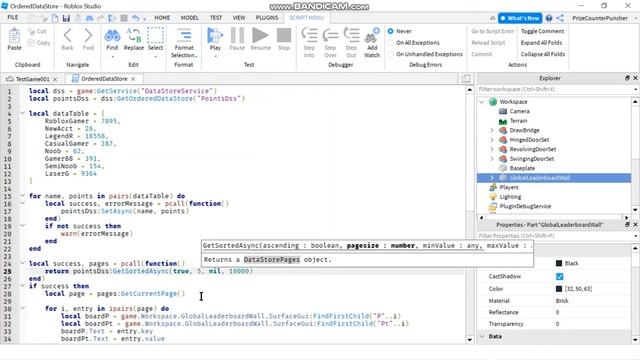Click the split editor view icon
This screenshot has height=360, width=640.
(x=466, y=78)
